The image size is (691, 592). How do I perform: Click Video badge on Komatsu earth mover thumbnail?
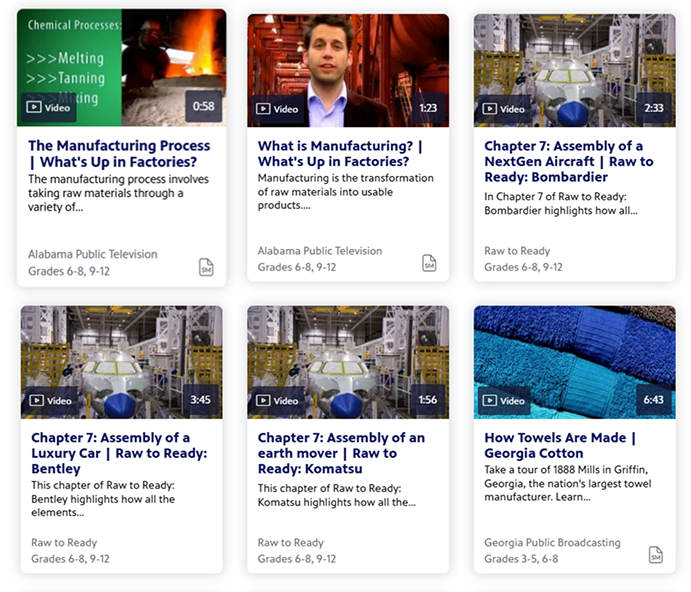click(x=277, y=400)
